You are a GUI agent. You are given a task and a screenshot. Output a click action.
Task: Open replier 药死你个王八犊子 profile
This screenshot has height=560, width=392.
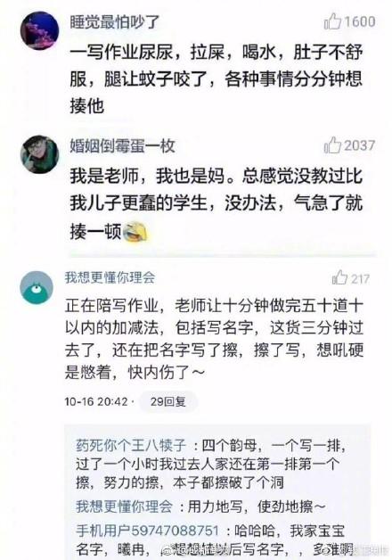[131, 445]
